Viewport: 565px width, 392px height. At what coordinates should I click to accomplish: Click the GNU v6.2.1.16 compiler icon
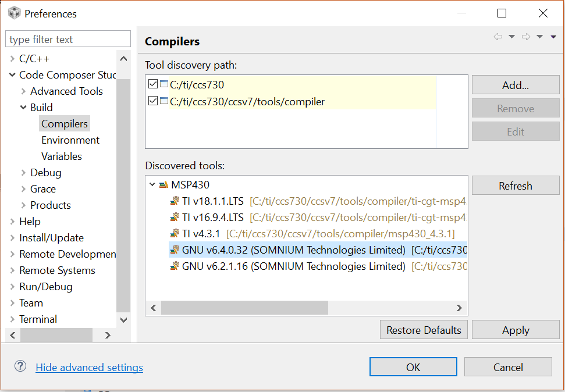(x=175, y=266)
